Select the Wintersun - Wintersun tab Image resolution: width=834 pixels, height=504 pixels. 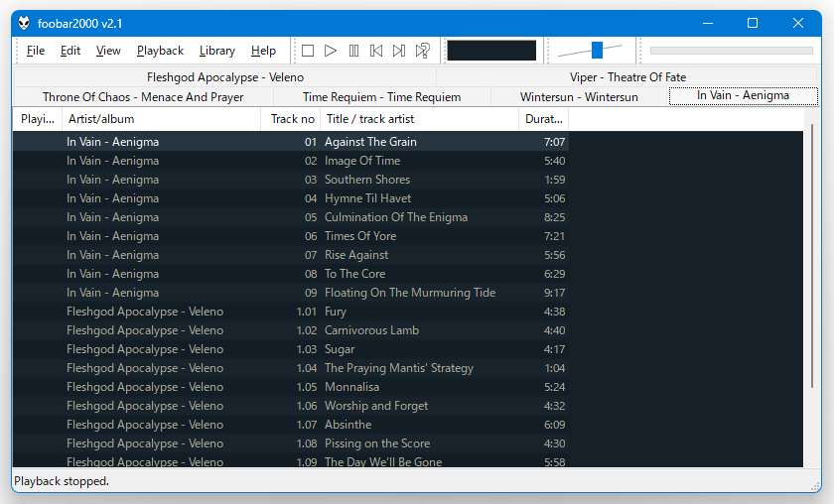tap(579, 97)
